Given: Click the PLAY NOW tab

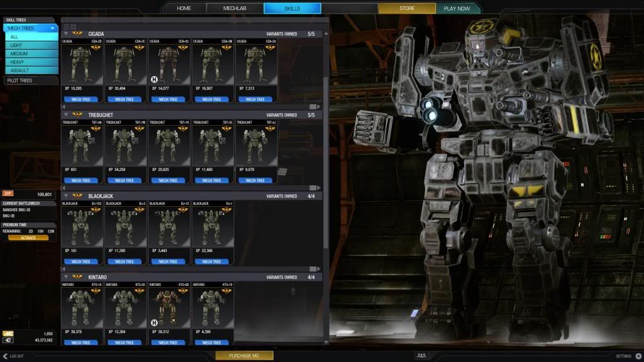Looking at the screenshot, I should [x=457, y=8].
